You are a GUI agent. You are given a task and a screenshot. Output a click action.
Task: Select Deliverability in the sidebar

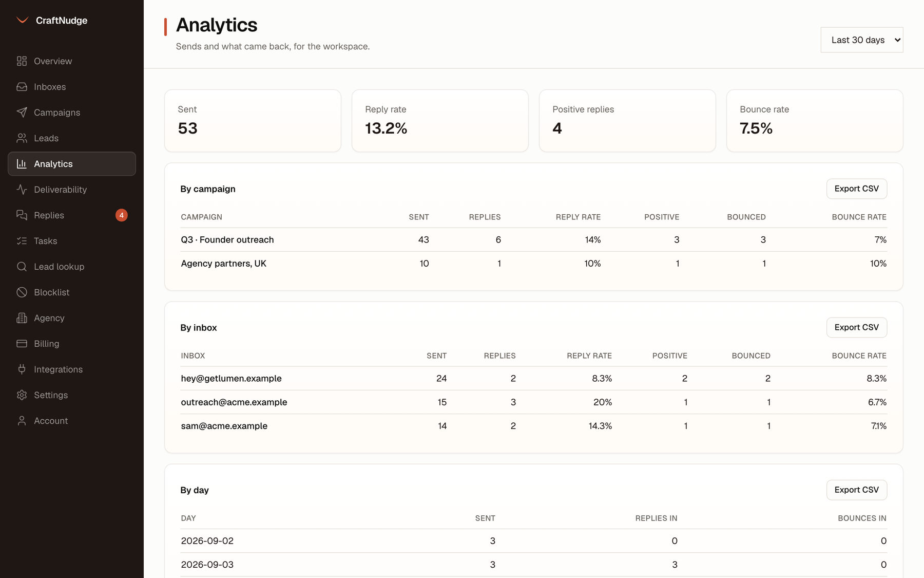point(72,190)
